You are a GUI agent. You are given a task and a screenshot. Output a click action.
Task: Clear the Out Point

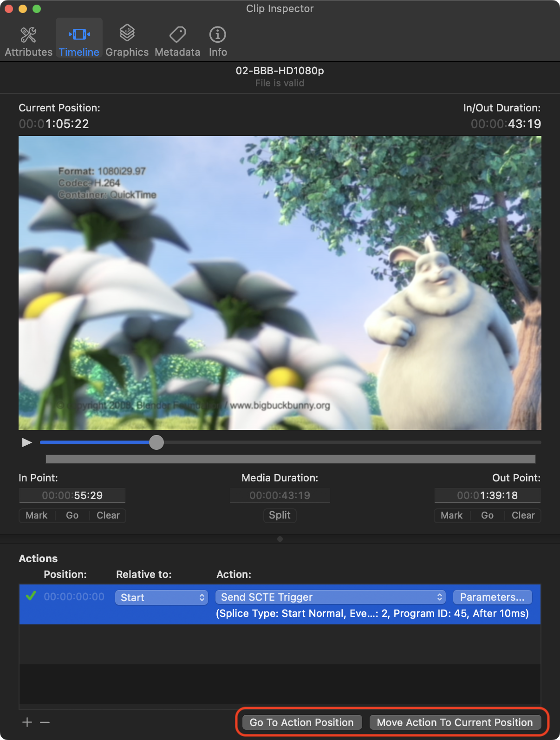click(523, 515)
